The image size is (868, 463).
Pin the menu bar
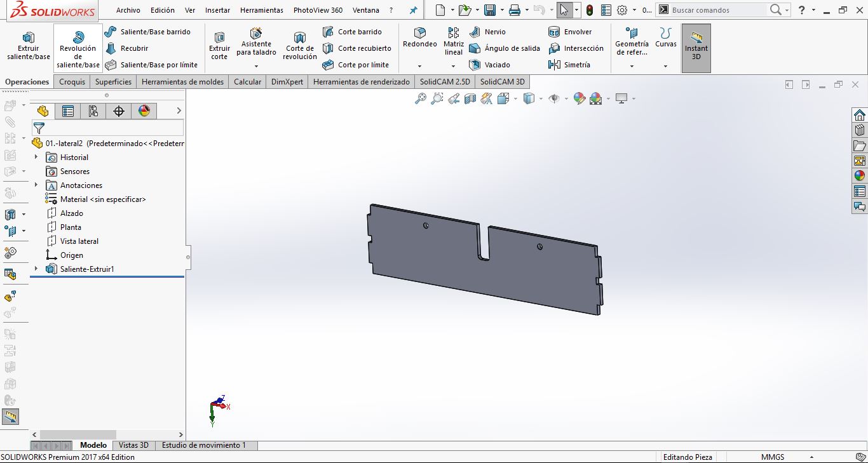[x=414, y=10]
